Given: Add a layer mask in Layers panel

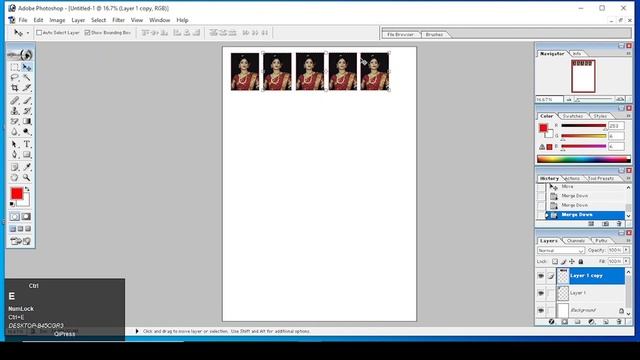Looking at the screenshot, I should pyautogui.click(x=564, y=322).
